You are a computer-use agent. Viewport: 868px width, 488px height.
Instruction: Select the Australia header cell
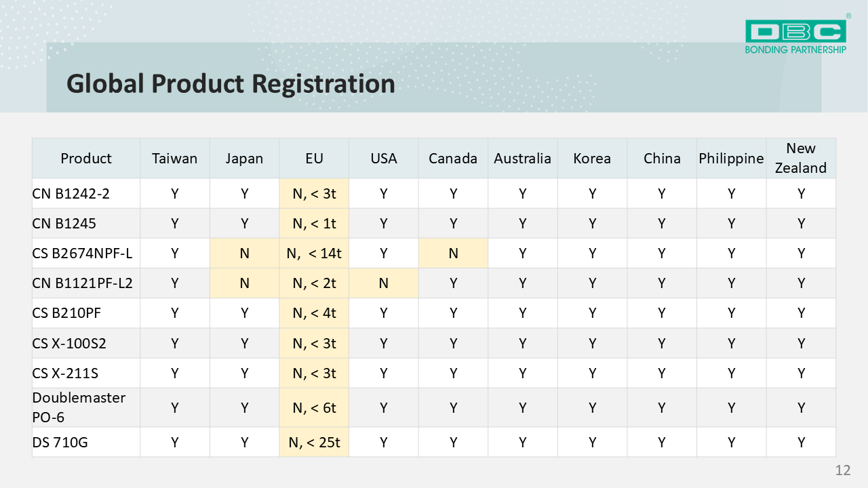pyautogui.click(x=522, y=159)
